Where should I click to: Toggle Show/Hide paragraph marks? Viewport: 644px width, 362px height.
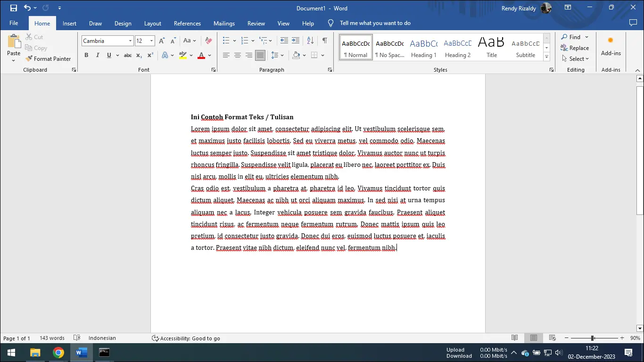point(324,41)
